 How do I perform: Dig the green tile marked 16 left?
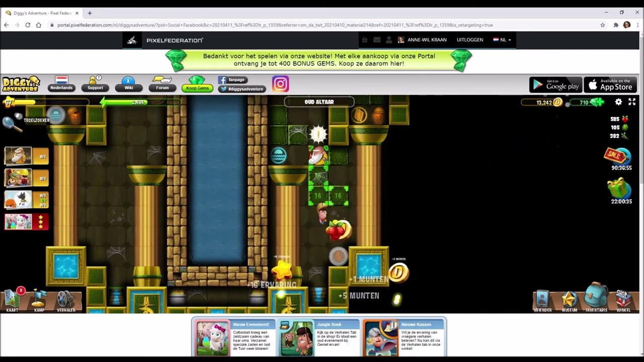pyautogui.click(x=318, y=196)
